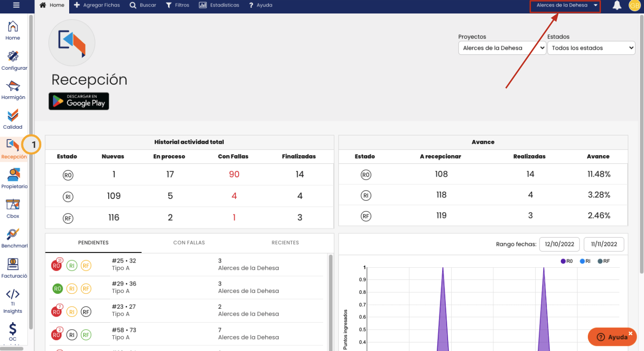Select pending row #25 • 32
This screenshot has width=644, height=351.
tap(186, 265)
